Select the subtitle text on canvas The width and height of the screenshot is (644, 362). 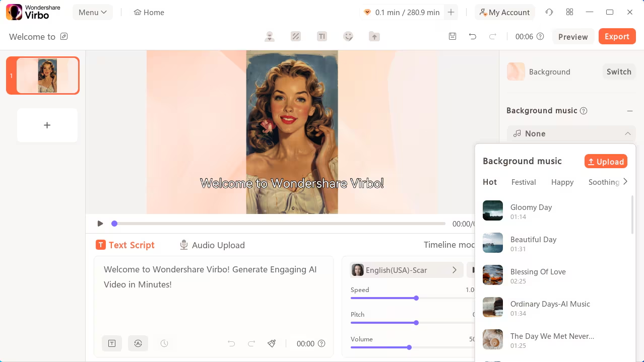coord(292,183)
